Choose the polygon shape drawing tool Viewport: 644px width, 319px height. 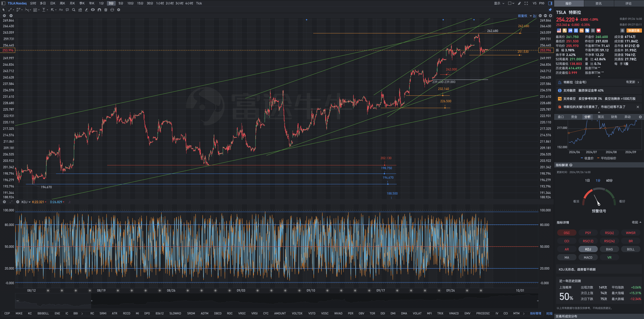18,10
